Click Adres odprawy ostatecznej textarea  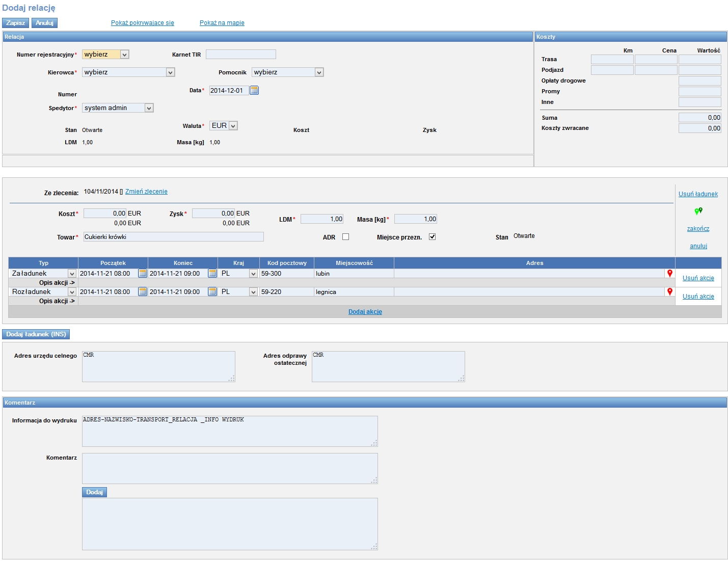tap(388, 366)
